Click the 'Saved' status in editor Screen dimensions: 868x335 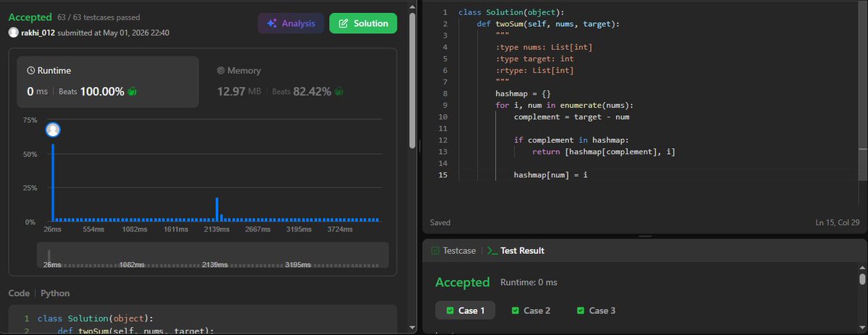pos(440,223)
